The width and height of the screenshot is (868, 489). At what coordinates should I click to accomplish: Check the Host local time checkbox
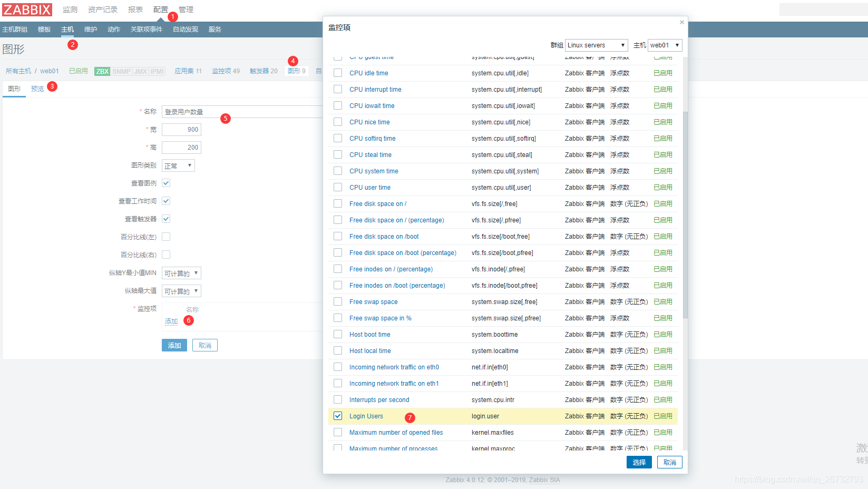click(x=338, y=351)
